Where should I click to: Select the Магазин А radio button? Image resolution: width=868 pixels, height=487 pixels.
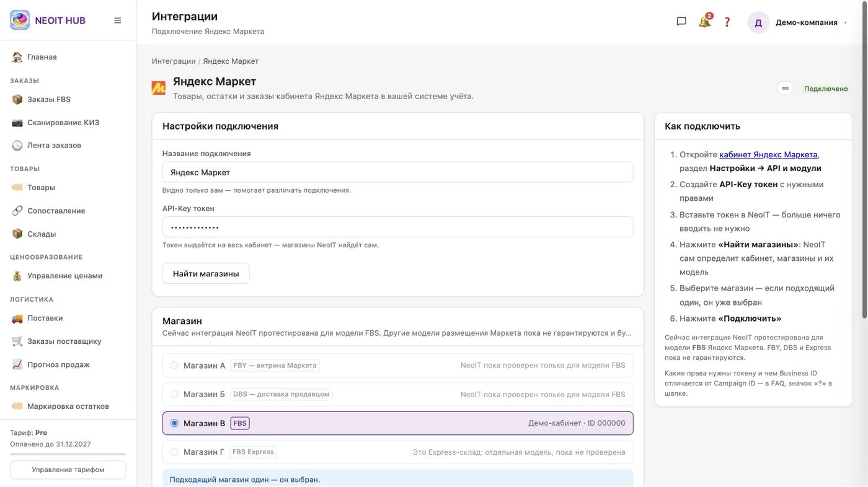[x=174, y=366]
